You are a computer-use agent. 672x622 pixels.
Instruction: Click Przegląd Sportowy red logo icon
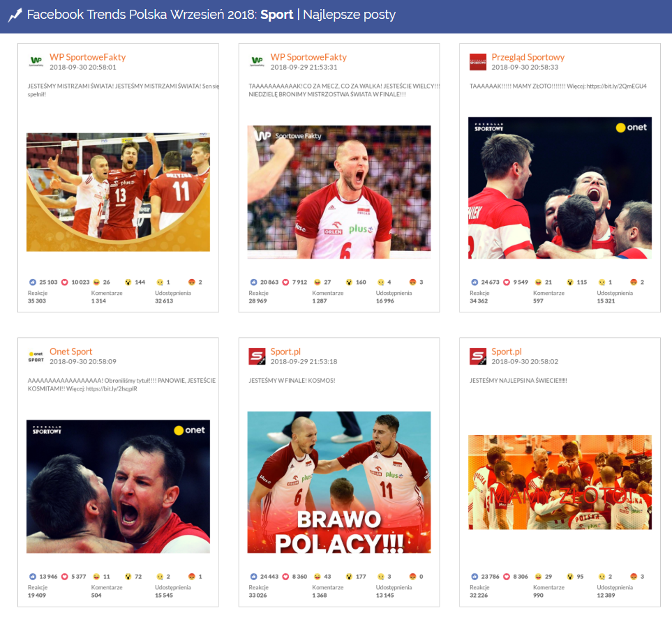click(x=478, y=62)
